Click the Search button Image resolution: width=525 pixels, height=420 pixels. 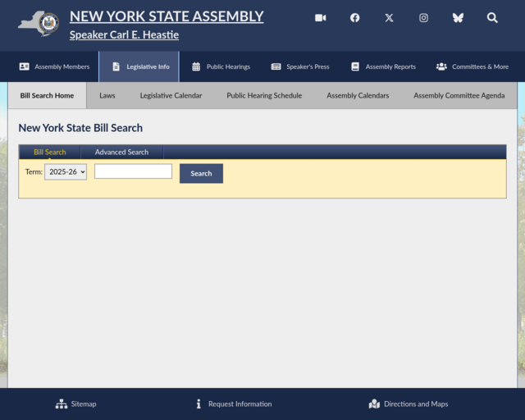201,173
